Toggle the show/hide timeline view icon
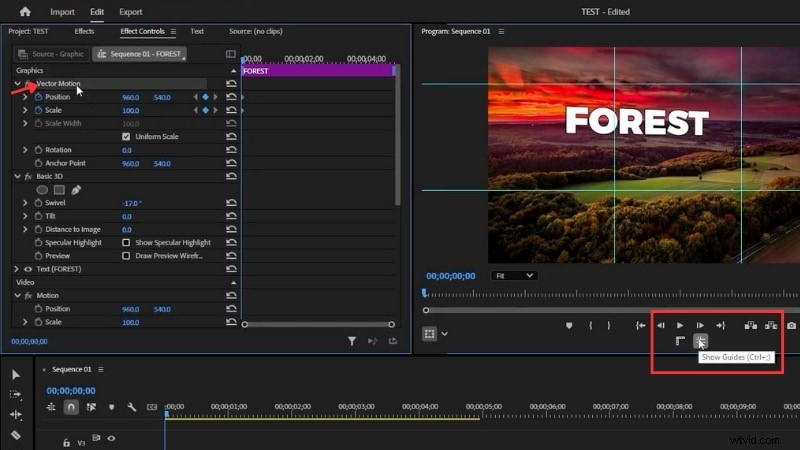The width and height of the screenshot is (800, 450). coord(231,54)
